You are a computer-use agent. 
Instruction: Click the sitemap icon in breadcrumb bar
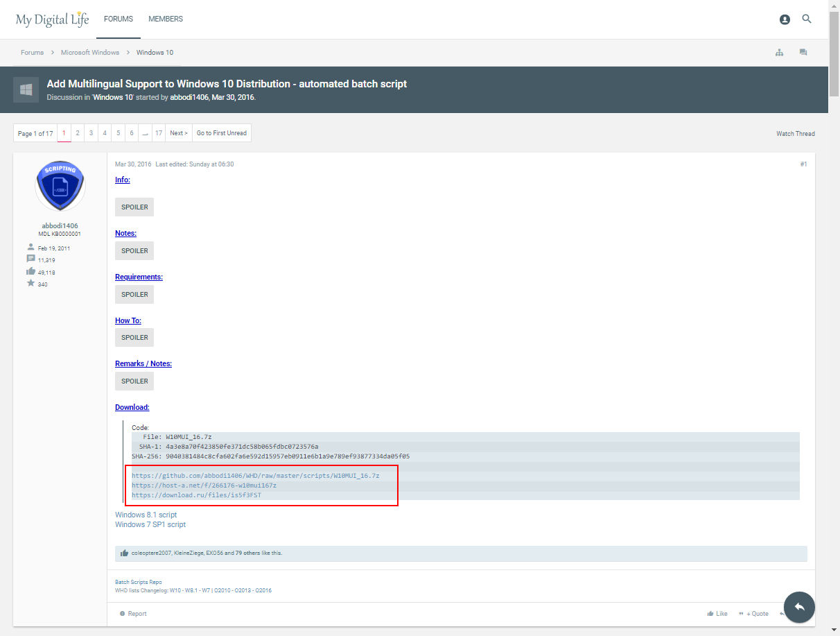point(780,52)
